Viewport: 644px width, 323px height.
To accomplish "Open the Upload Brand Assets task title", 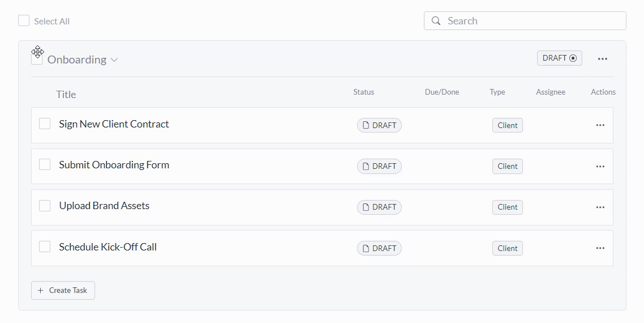I will (x=104, y=206).
